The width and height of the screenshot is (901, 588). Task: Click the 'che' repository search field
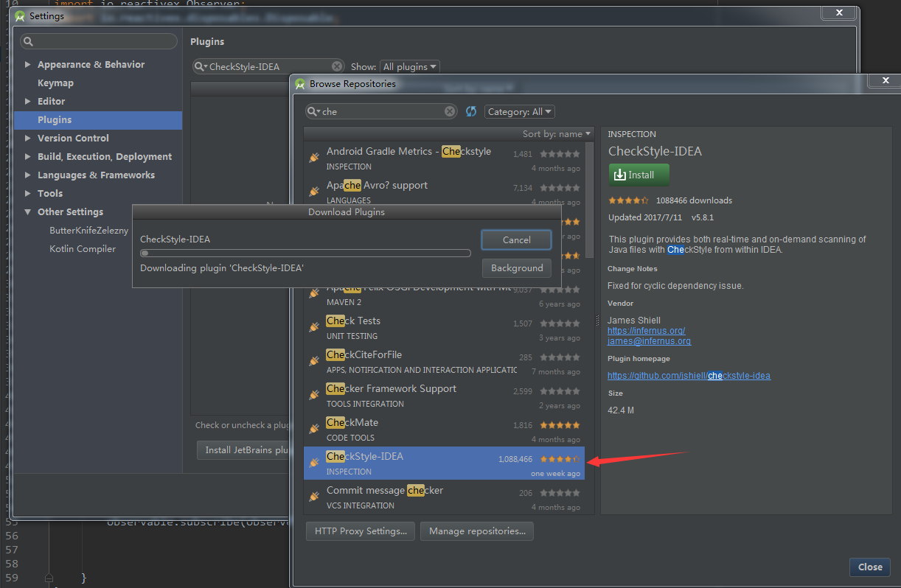point(382,111)
